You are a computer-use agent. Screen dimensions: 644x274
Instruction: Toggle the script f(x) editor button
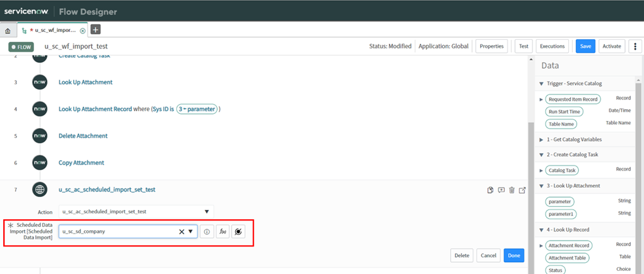coord(223,231)
